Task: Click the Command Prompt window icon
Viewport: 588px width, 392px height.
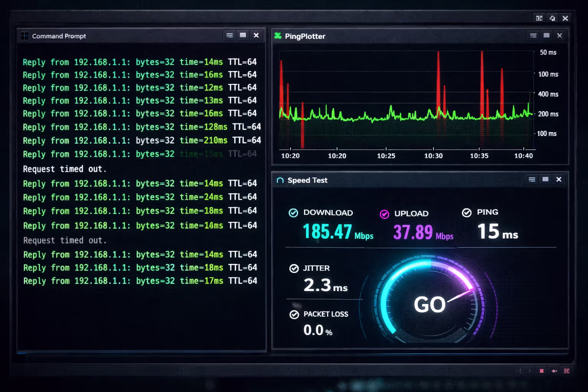Action: [24, 36]
